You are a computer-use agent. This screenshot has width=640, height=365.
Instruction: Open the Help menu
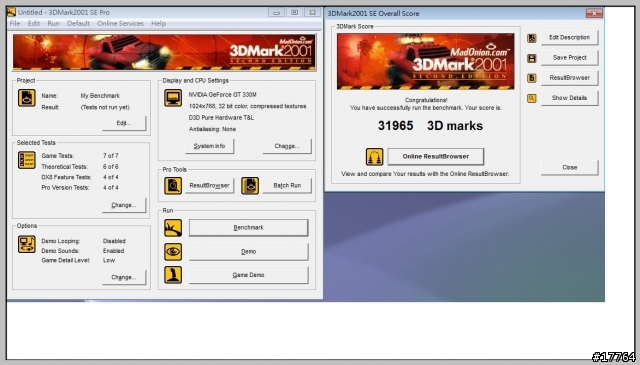tap(158, 24)
